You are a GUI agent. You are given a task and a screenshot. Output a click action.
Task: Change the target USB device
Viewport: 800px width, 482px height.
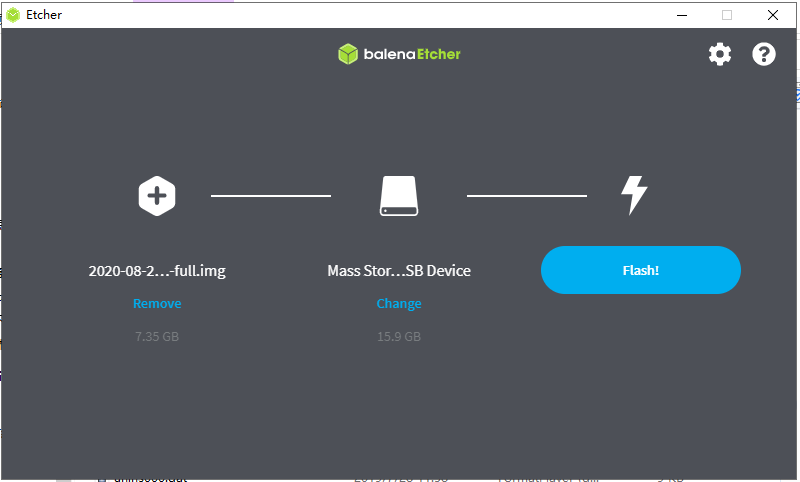tap(398, 303)
